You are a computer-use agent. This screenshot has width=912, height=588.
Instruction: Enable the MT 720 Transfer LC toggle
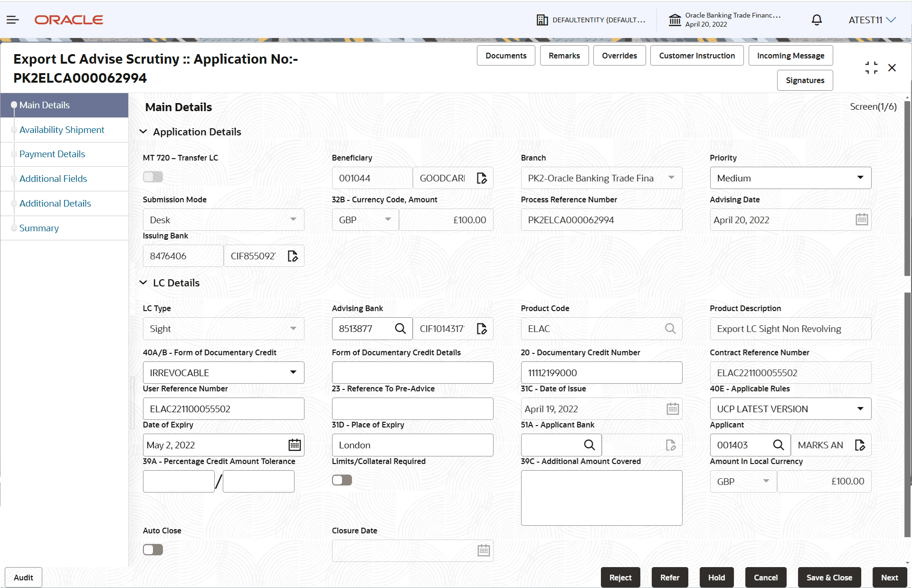click(152, 176)
